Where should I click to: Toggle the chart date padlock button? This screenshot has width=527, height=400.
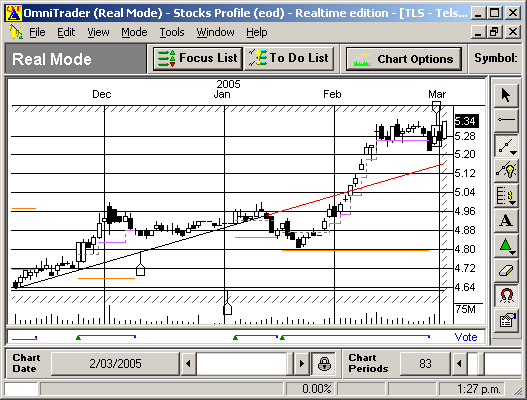[324, 364]
